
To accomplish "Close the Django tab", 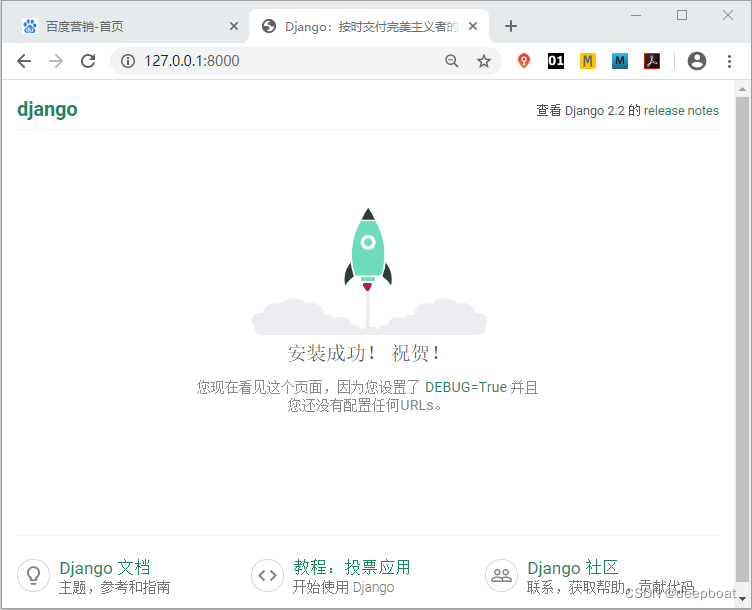I will 473,26.
